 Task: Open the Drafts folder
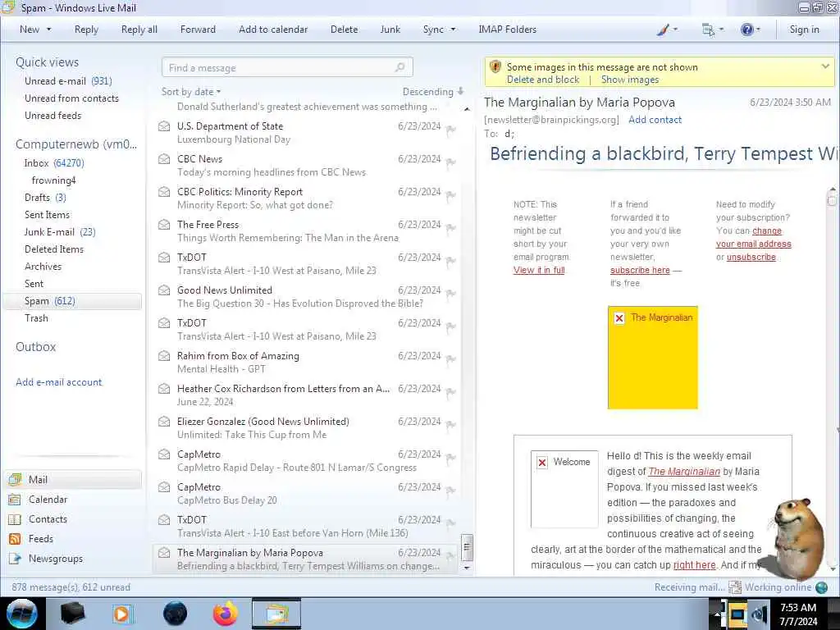[x=45, y=197]
